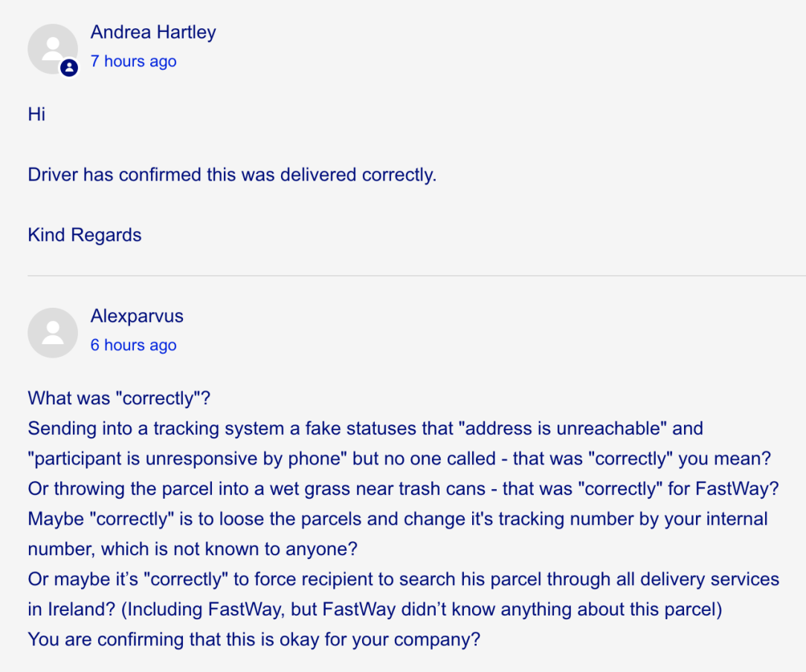Screen dimensions: 806x672
Task: Click the divider line between the comments
Action: tap(416, 276)
